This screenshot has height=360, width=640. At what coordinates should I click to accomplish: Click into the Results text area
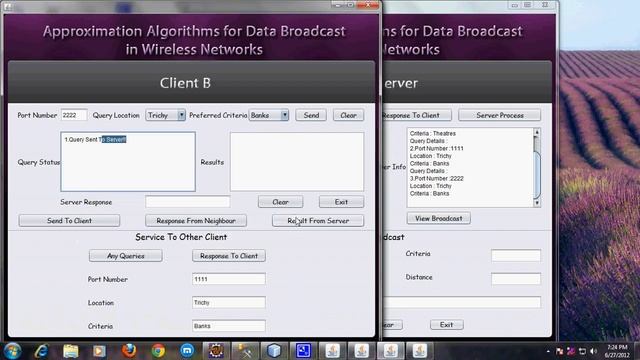tap(297, 162)
